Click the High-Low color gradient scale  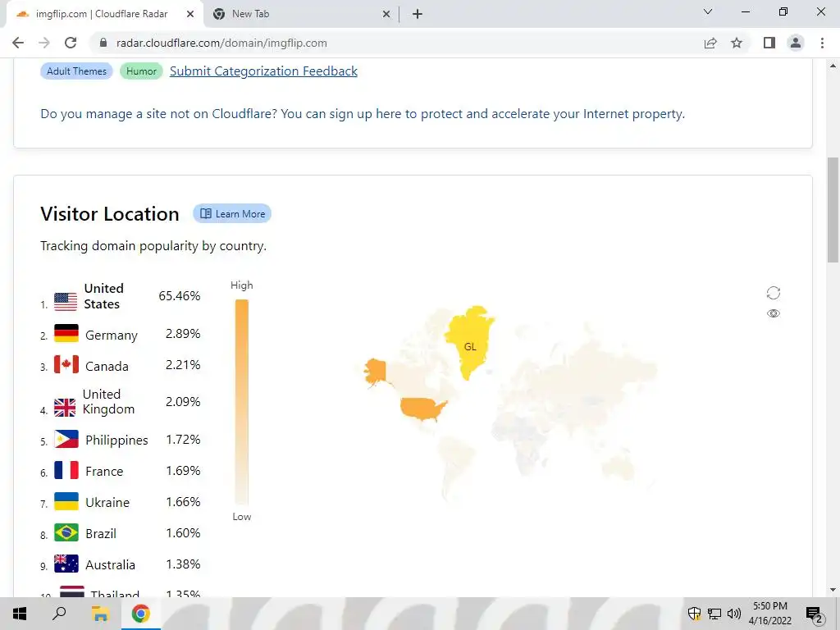[242, 402]
